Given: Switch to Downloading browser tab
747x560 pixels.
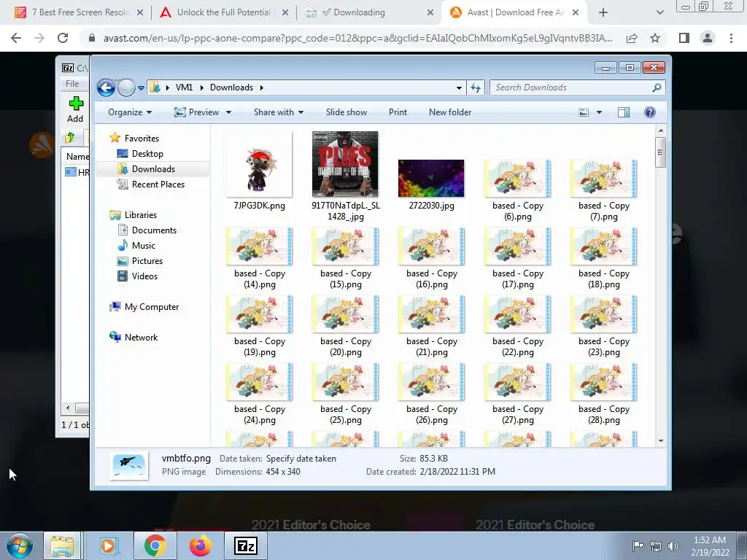Looking at the screenshot, I should (x=368, y=12).
